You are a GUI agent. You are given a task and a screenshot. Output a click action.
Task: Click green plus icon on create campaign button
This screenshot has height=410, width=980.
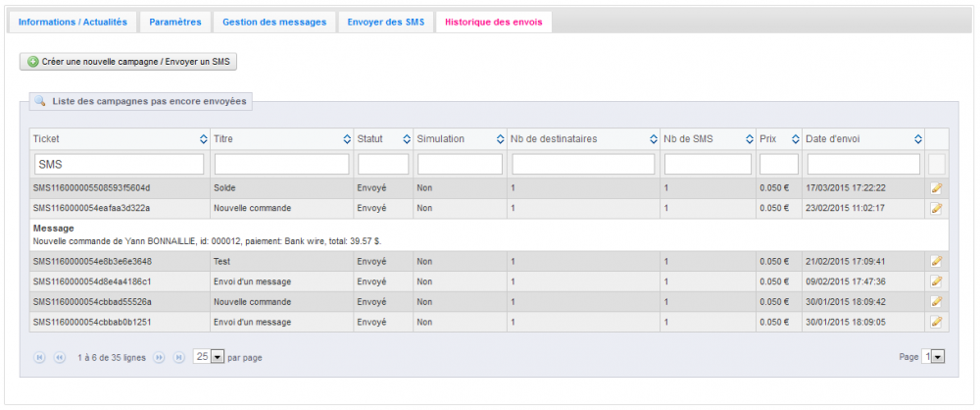click(x=33, y=62)
